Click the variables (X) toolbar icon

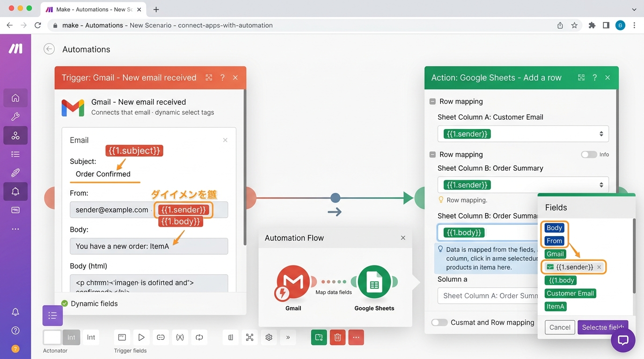pyautogui.click(x=180, y=337)
